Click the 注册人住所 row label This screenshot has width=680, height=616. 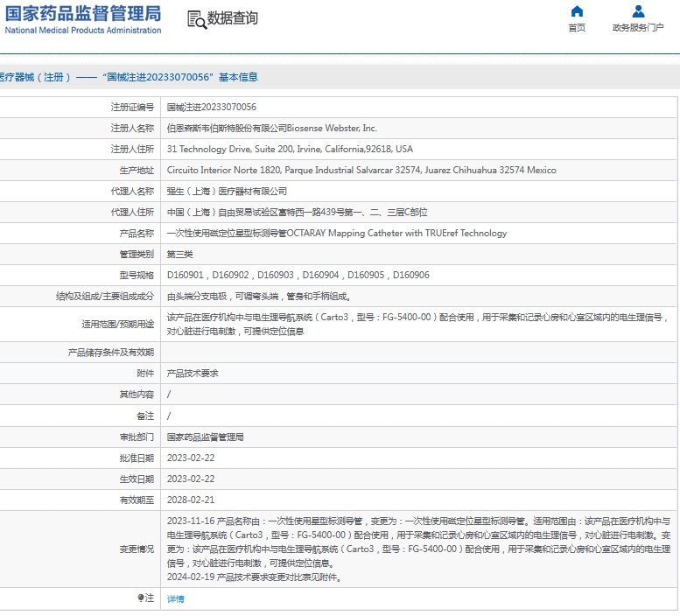(132, 149)
